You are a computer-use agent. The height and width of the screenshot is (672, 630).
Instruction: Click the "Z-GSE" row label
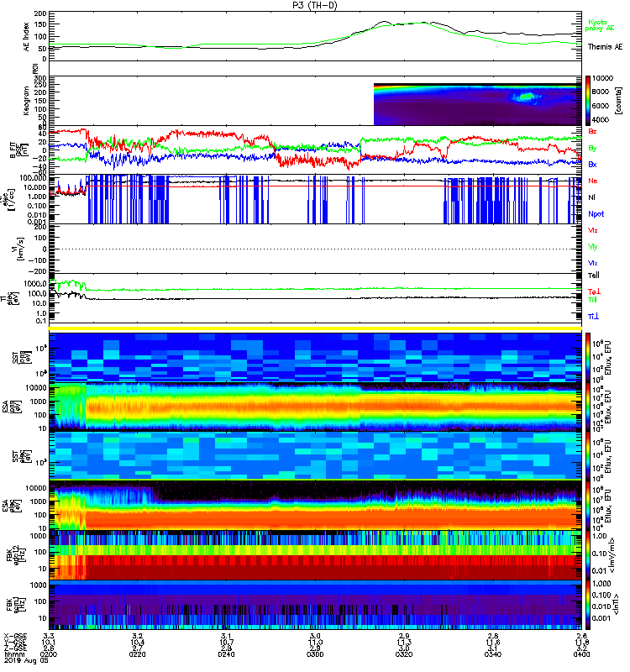(15, 648)
